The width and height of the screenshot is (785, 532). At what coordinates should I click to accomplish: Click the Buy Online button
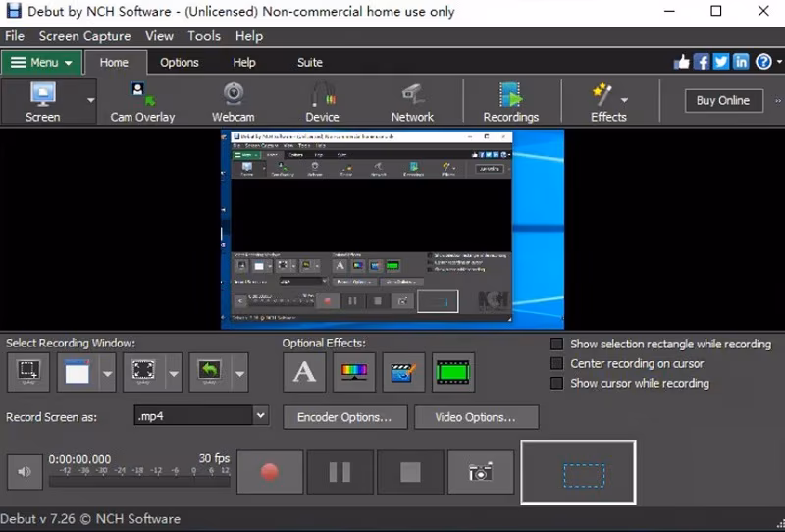tap(723, 101)
